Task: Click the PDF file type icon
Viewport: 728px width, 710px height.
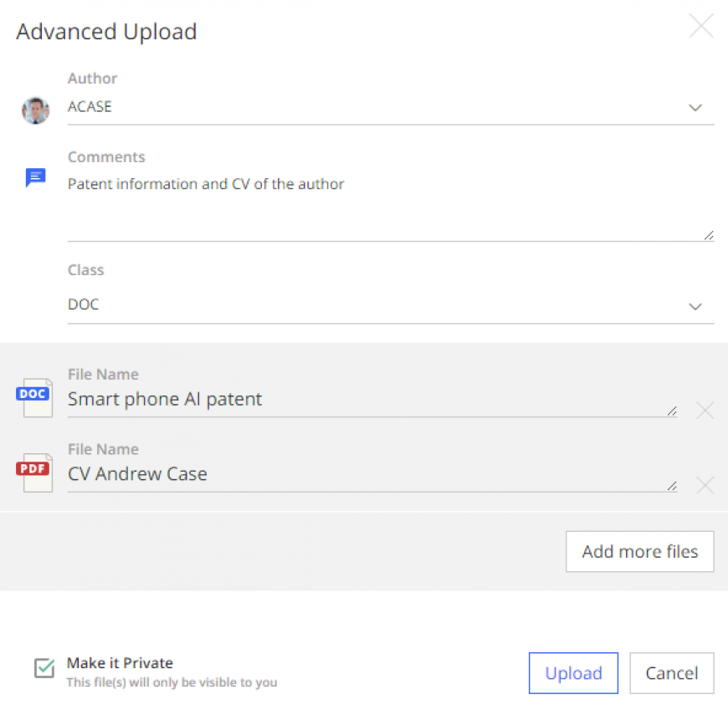Action: click(34, 472)
